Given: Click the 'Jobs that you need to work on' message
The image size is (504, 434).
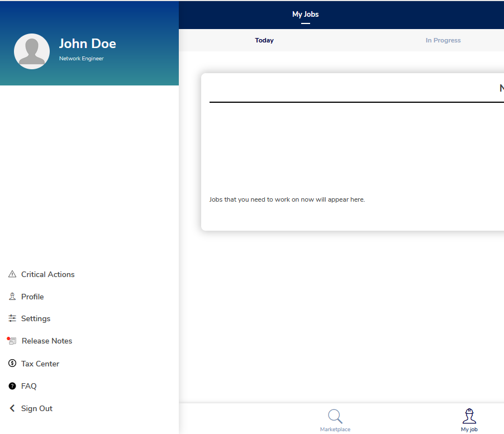Looking at the screenshot, I should (287, 199).
